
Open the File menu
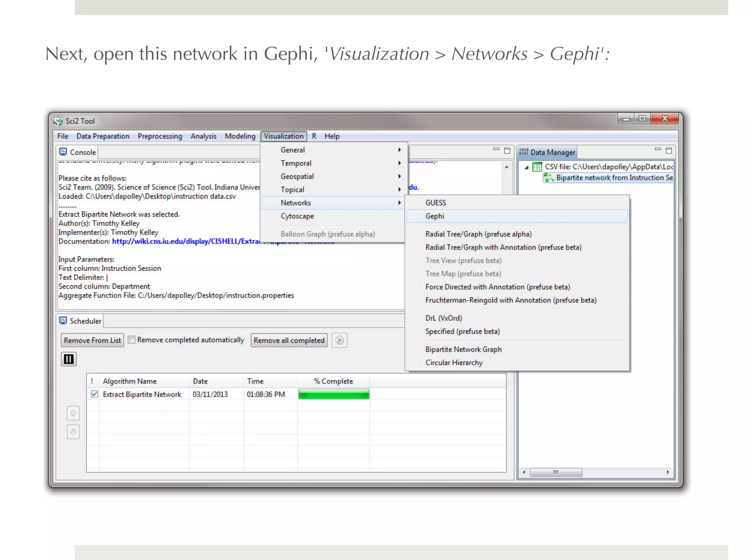(x=63, y=136)
